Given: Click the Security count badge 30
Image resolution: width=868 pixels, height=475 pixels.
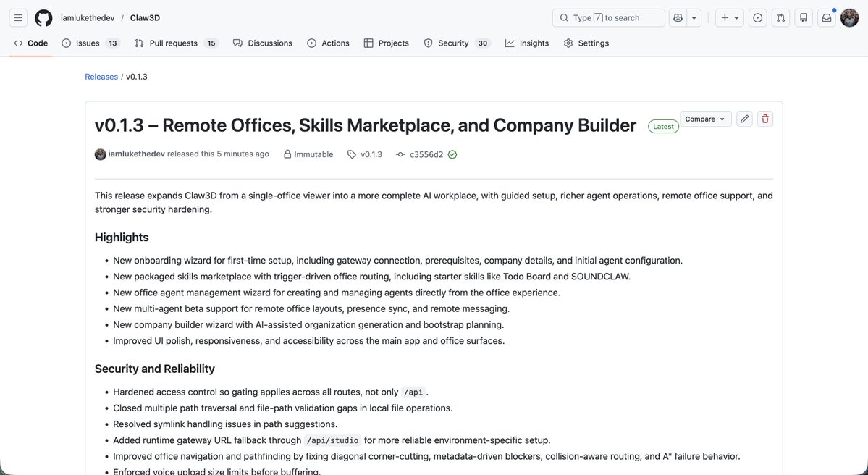Looking at the screenshot, I should (483, 43).
